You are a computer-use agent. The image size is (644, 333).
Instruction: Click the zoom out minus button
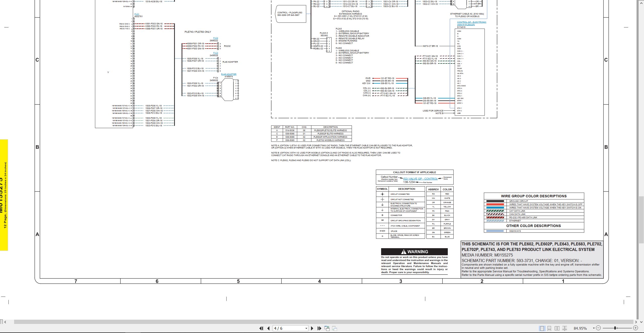click(598, 328)
